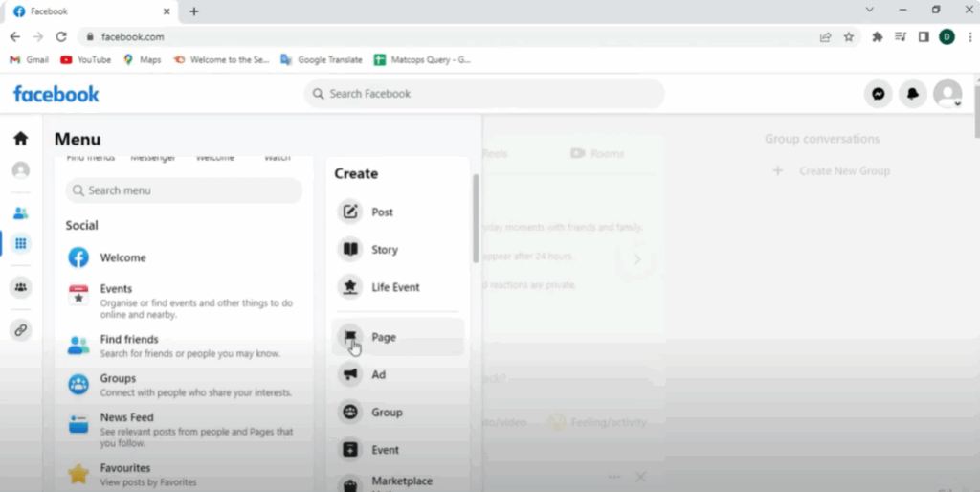Toggle the browser side panel
Screen dimensions: 980x492
point(924,37)
